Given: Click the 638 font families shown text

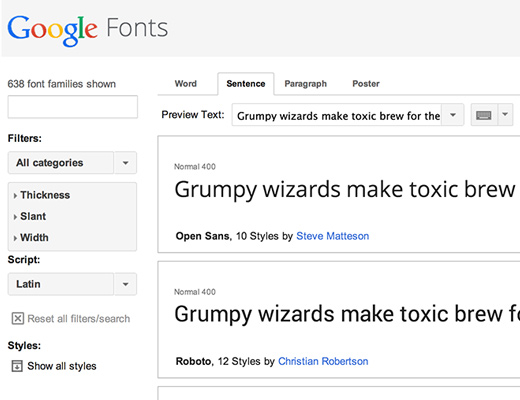Looking at the screenshot, I should tap(62, 84).
